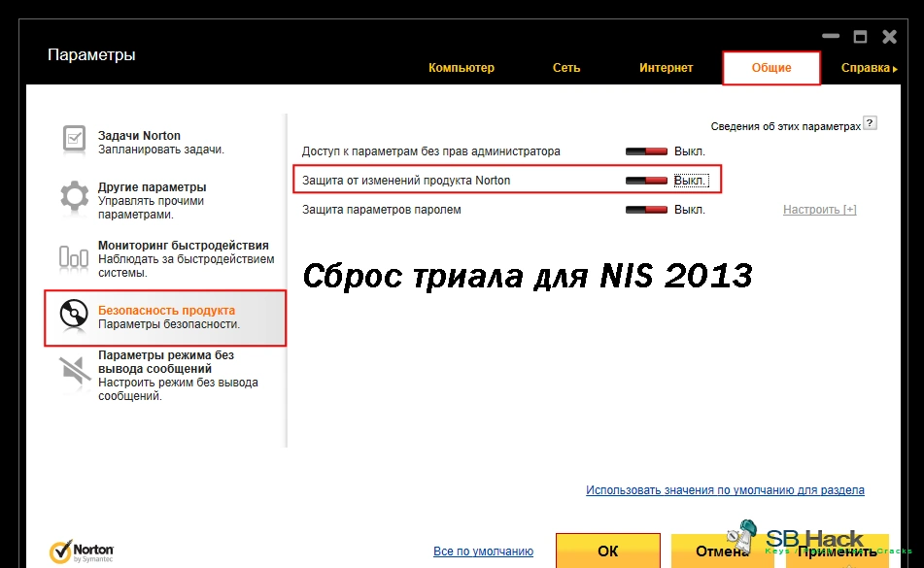The image size is (924, 568).
Task: Switch to the Сеть tab
Action: (x=566, y=68)
